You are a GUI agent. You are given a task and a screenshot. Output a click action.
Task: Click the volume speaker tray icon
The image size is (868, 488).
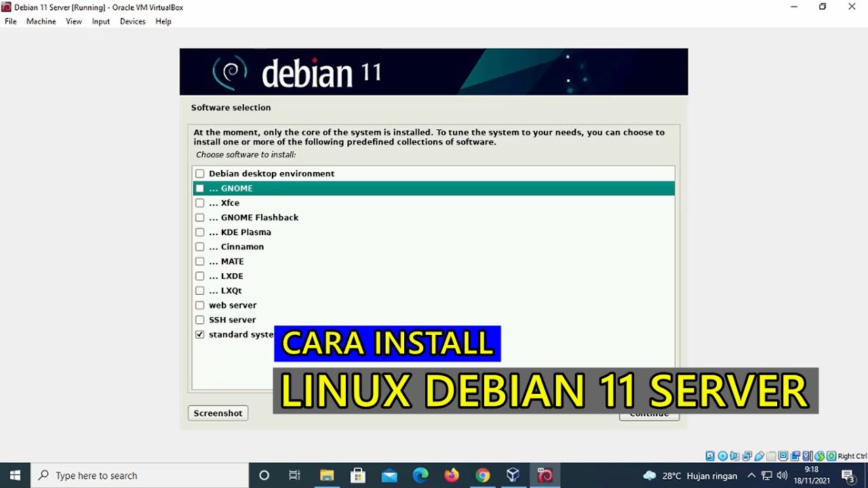(782, 476)
